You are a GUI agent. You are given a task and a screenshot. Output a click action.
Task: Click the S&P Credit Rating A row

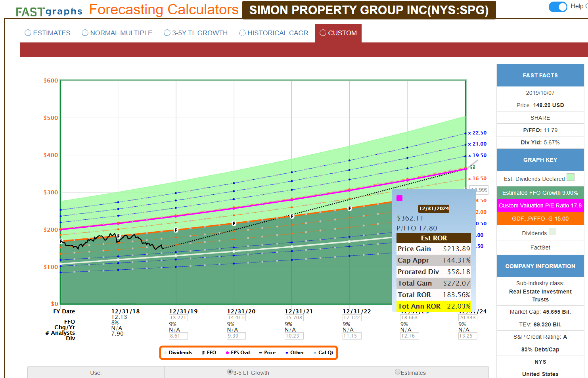[x=540, y=337]
